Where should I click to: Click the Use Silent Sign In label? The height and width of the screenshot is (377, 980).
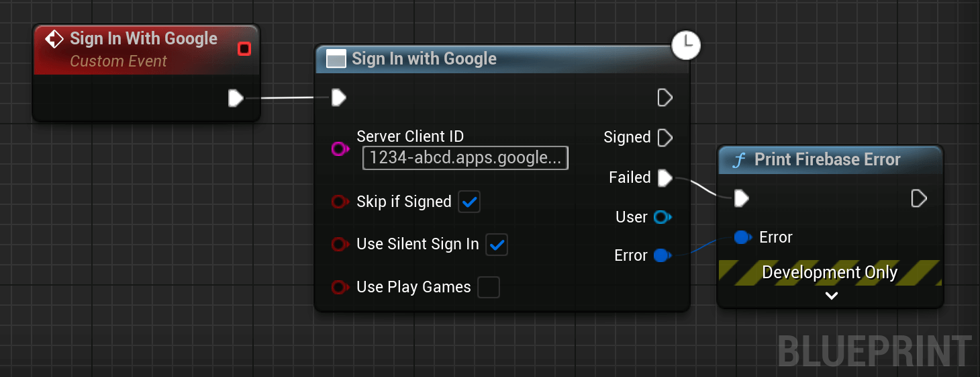pos(418,245)
